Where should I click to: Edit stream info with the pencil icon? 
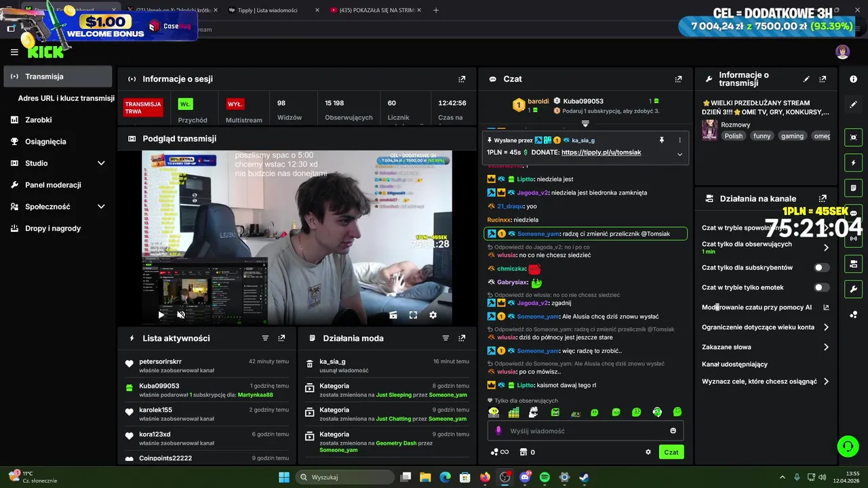point(806,79)
